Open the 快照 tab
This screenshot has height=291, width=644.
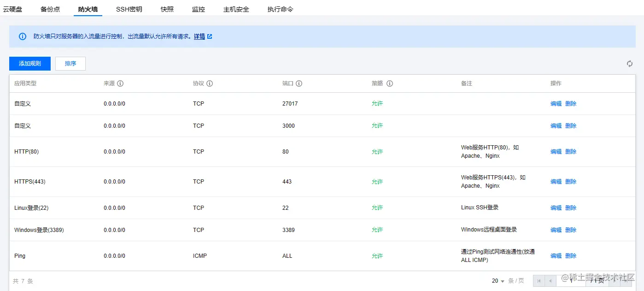167,9
